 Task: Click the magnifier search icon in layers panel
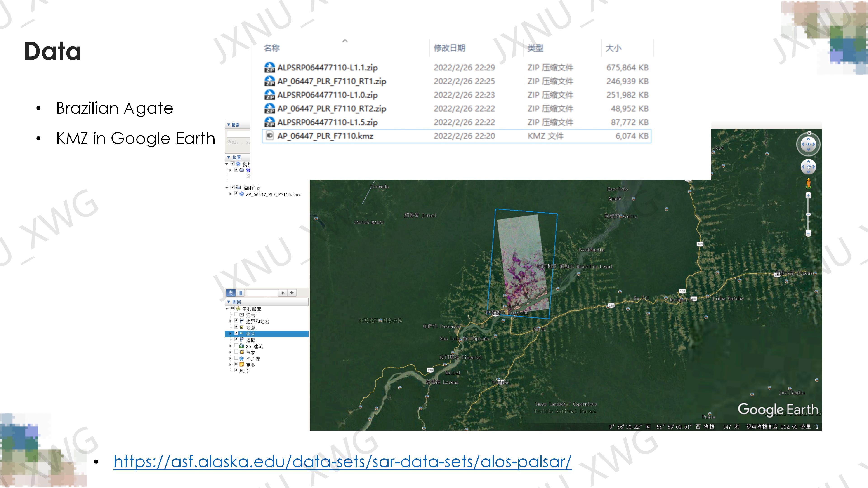coord(231,293)
